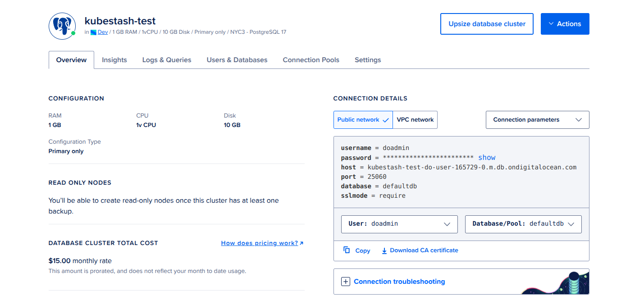Open the Connection parameters dropdown

(x=537, y=119)
